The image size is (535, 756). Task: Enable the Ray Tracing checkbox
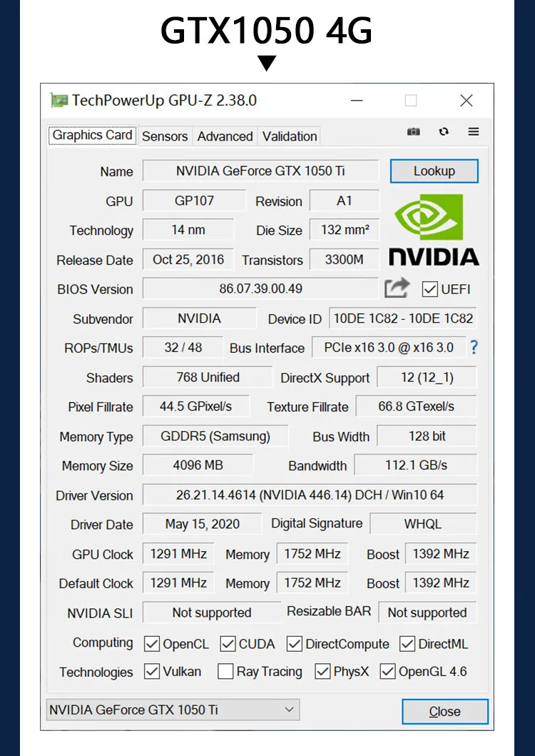225,672
